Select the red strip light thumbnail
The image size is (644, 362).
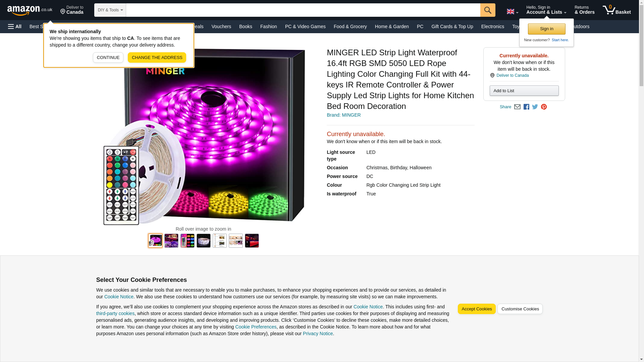[x=252, y=241]
